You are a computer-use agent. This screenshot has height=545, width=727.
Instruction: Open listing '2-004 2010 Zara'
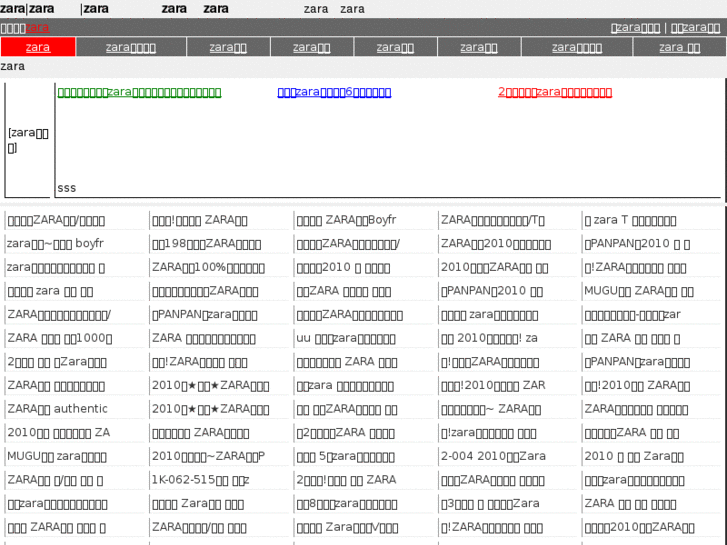(x=493, y=456)
